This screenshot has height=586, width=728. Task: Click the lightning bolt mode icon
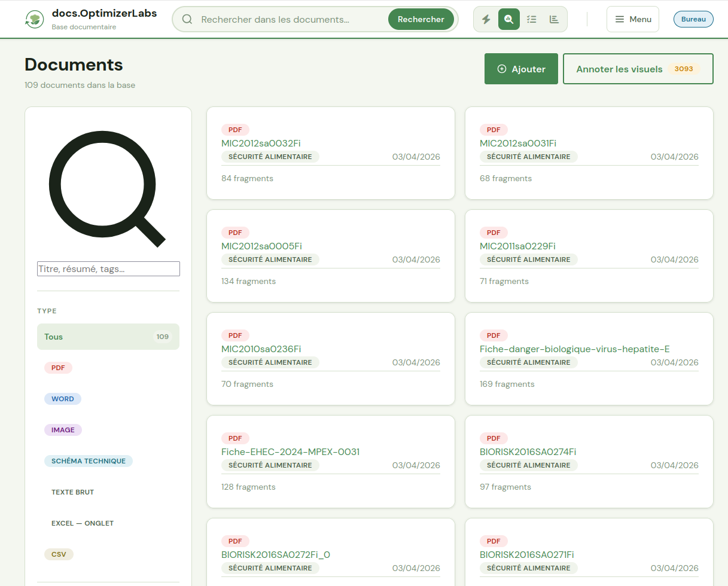coord(486,19)
